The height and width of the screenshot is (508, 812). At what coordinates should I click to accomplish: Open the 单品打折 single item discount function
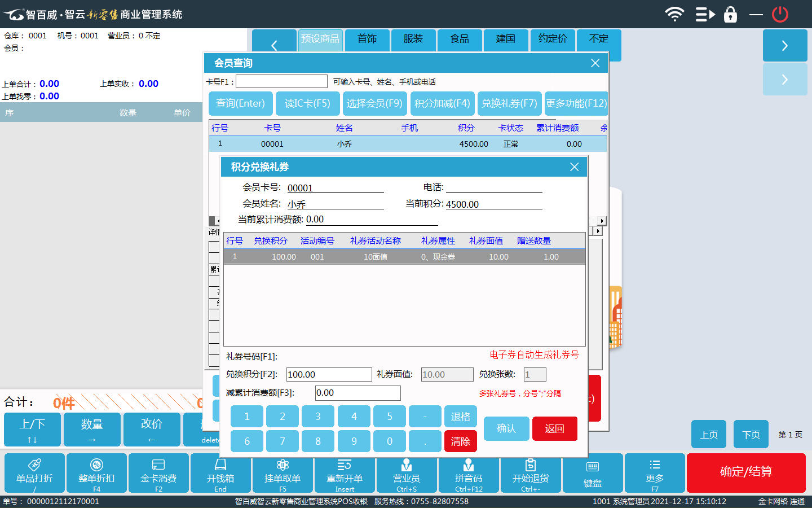[34, 472]
